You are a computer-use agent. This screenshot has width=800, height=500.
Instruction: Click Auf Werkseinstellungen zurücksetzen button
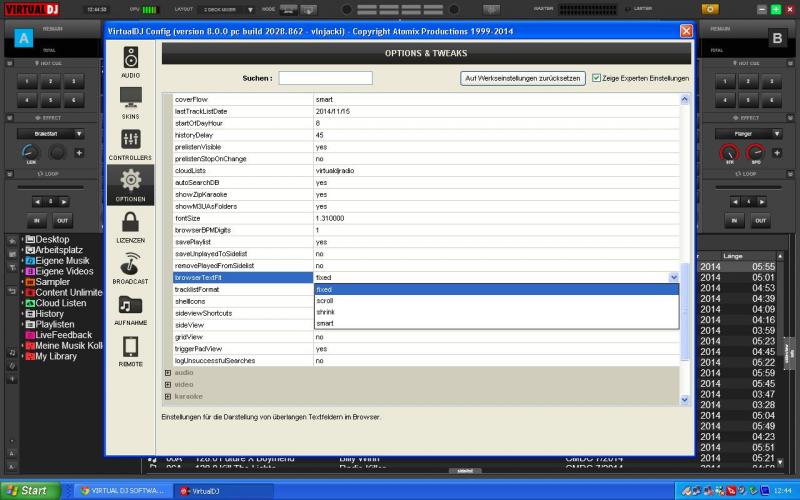point(522,78)
